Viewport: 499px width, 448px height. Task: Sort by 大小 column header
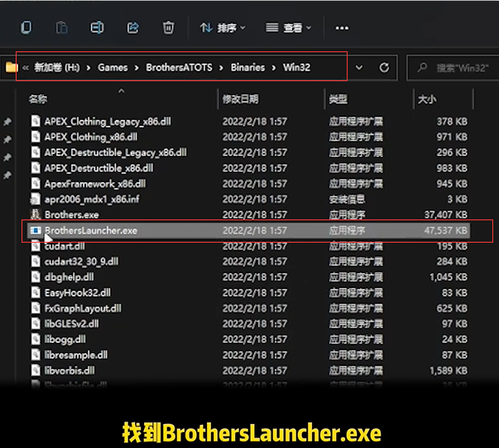[427, 99]
